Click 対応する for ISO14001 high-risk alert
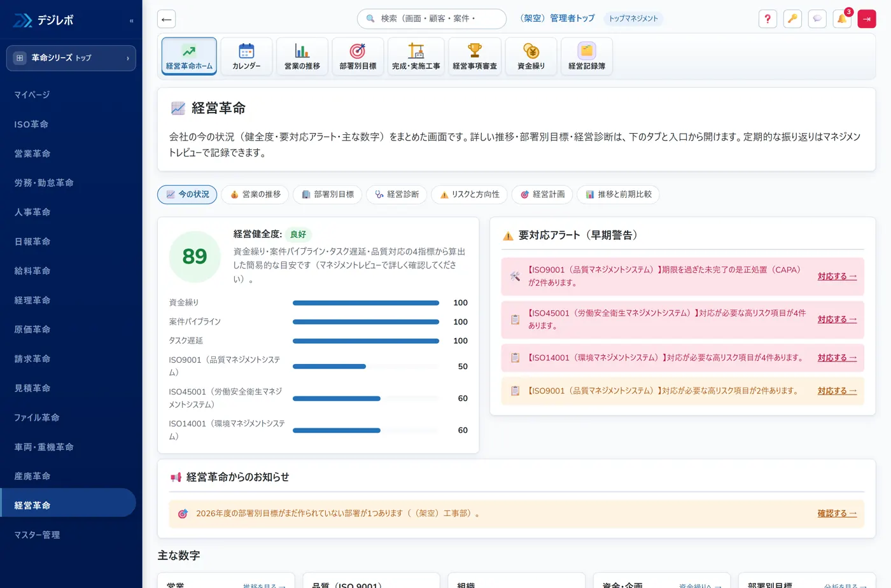 click(x=837, y=358)
